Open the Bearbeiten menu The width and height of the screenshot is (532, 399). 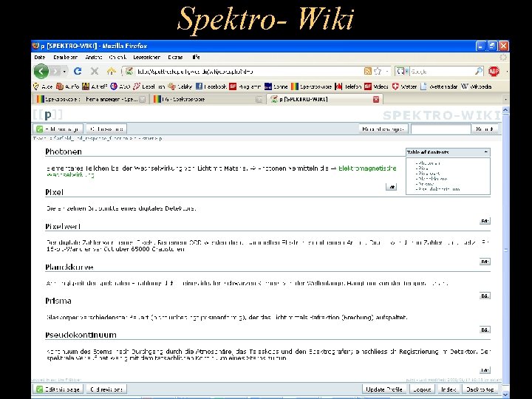[65, 57]
